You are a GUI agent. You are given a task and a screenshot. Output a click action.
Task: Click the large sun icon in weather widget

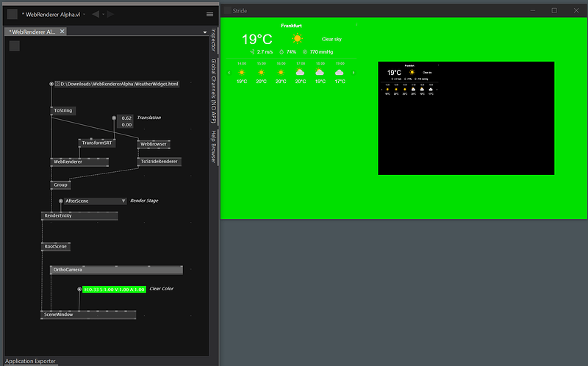point(298,38)
